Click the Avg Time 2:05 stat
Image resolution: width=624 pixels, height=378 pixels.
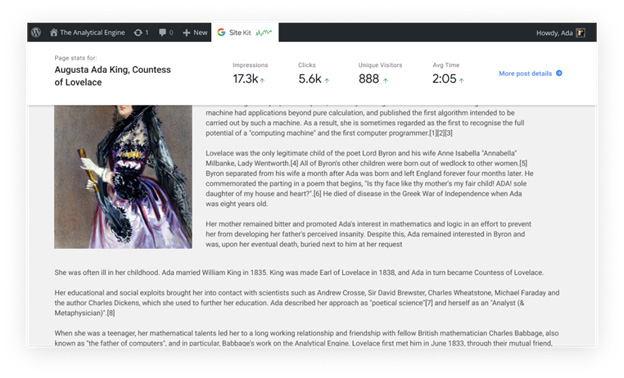[448, 73]
